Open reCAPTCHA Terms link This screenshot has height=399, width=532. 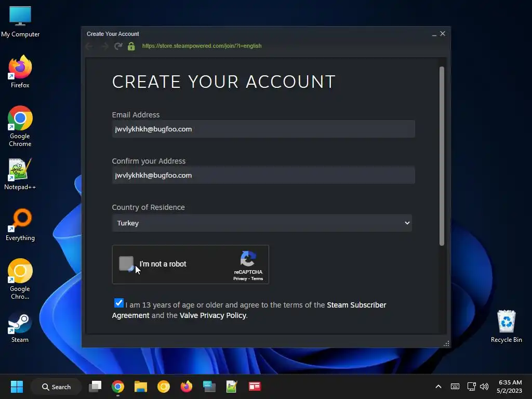pos(257,279)
